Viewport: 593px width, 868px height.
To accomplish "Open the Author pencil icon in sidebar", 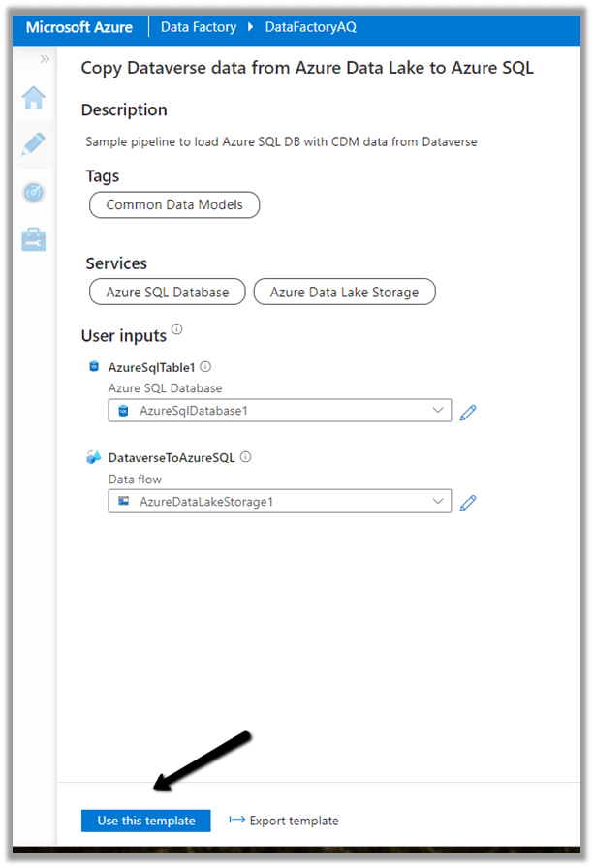I will coord(33,144).
